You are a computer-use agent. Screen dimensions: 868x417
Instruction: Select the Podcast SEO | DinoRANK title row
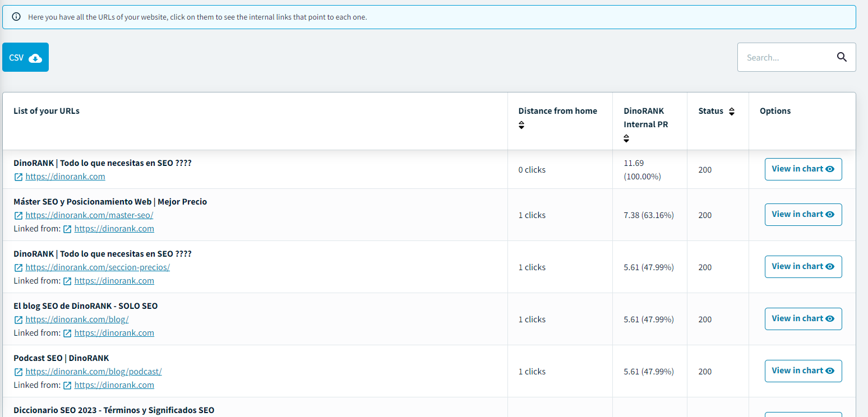[x=61, y=358]
